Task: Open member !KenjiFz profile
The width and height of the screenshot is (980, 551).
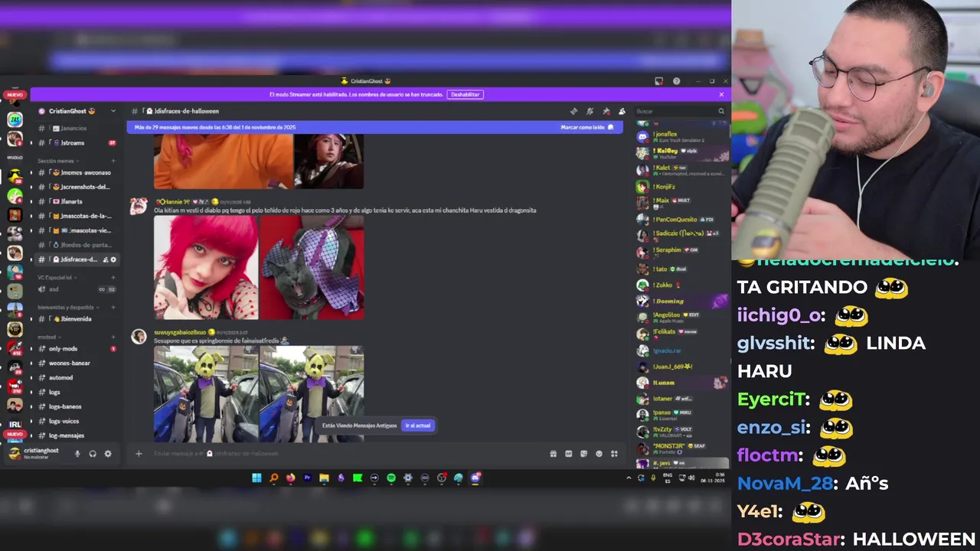Action: [x=681, y=186]
